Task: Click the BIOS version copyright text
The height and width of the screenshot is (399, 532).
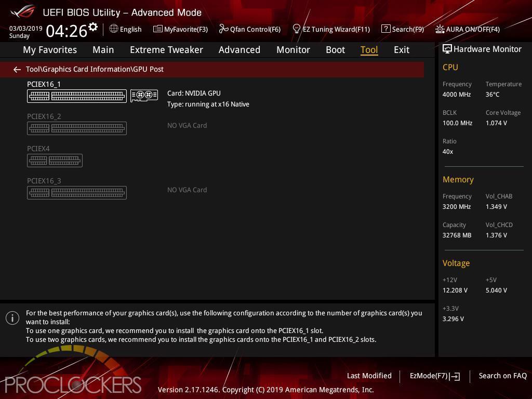Action: click(x=265, y=390)
